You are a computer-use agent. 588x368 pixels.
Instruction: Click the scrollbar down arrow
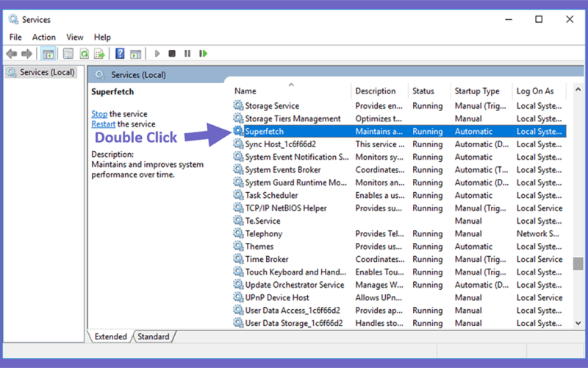click(x=578, y=323)
